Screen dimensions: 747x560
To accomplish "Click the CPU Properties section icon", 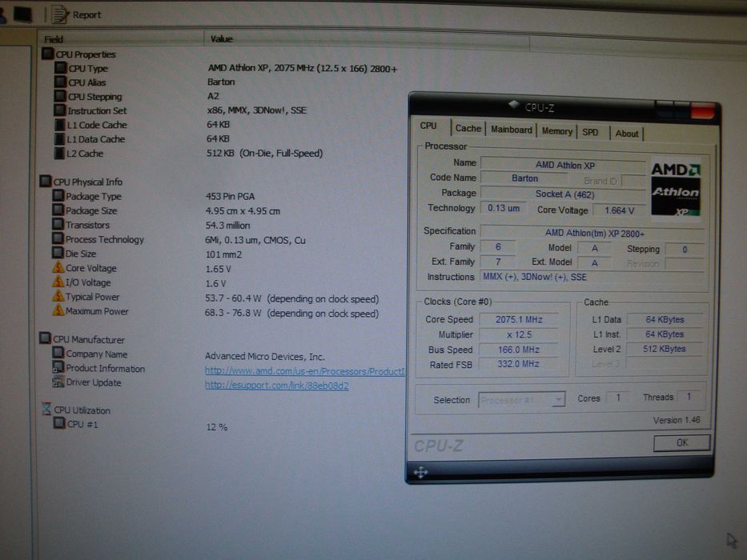I will (x=48, y=54).
